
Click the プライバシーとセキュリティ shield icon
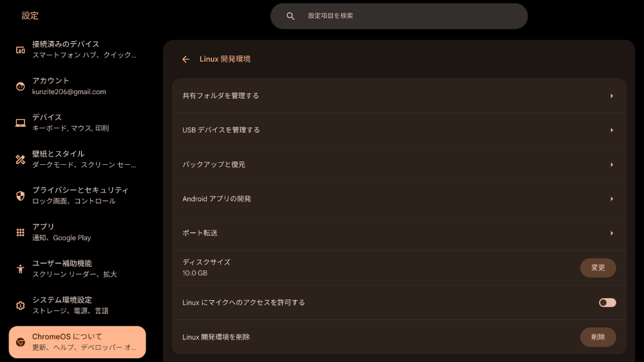pyautogui.click(x=20, y=196)
